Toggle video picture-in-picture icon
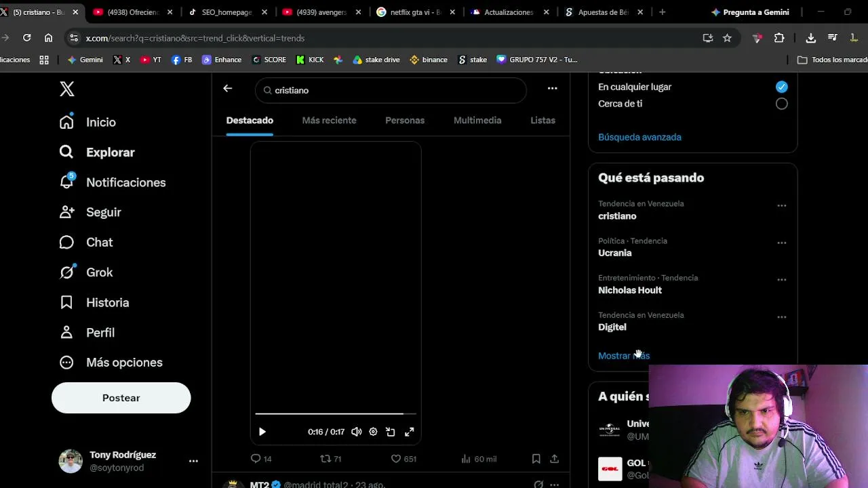This screenshot has width=868, height=488. (391, 432)
